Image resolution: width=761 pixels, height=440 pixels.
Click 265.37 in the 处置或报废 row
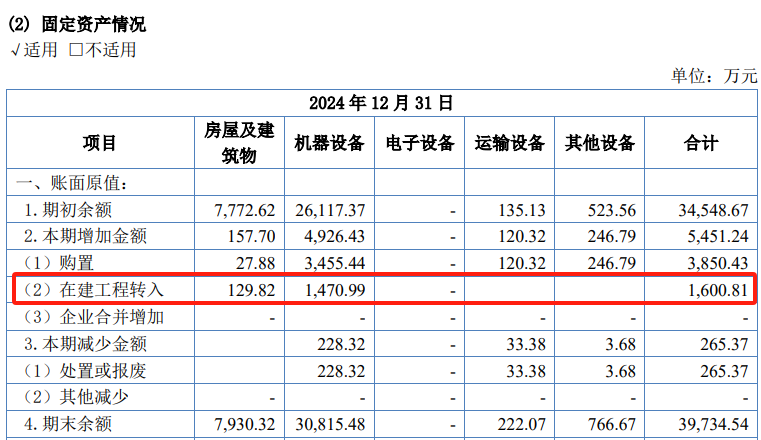(x=724, y=372)
